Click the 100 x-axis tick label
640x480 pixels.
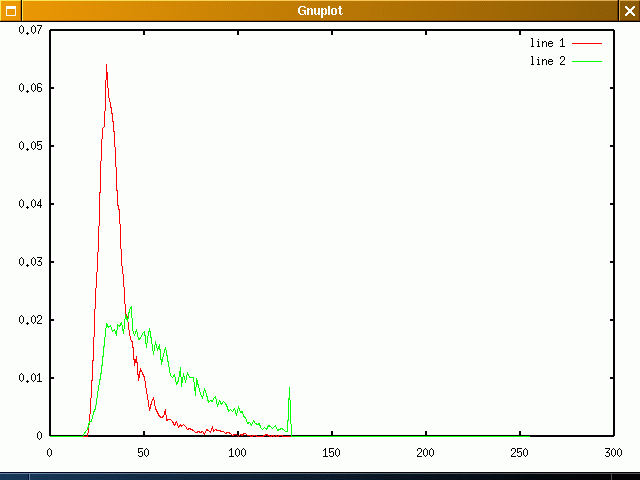pos(238,451)
